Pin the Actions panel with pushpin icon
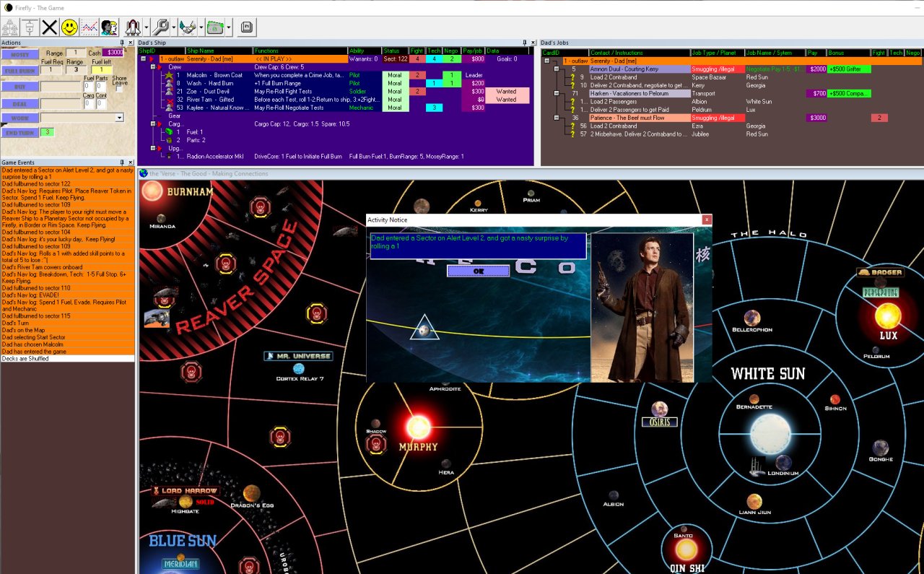Screen dimensions: 924x574 click(x=122, y=43)
